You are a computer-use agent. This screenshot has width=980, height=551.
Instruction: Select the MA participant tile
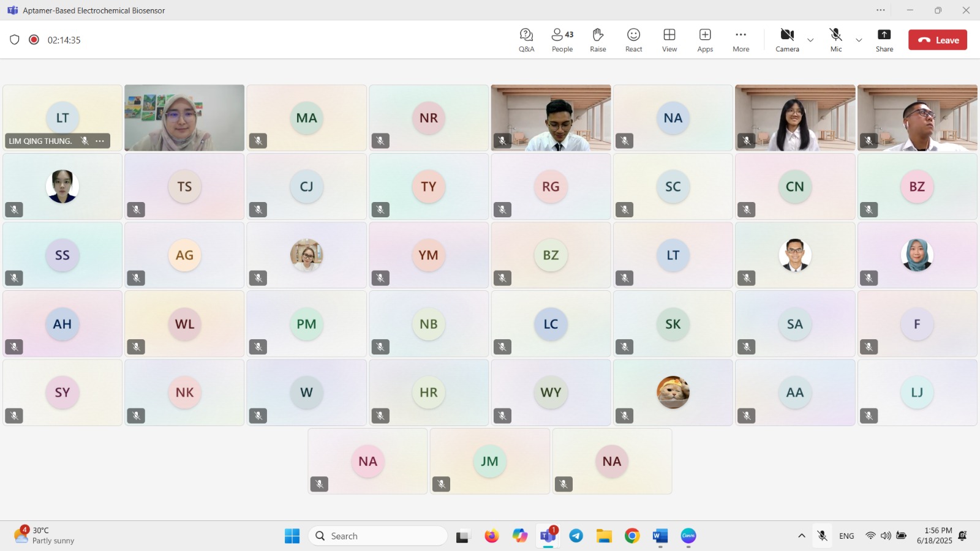(306, 118)
